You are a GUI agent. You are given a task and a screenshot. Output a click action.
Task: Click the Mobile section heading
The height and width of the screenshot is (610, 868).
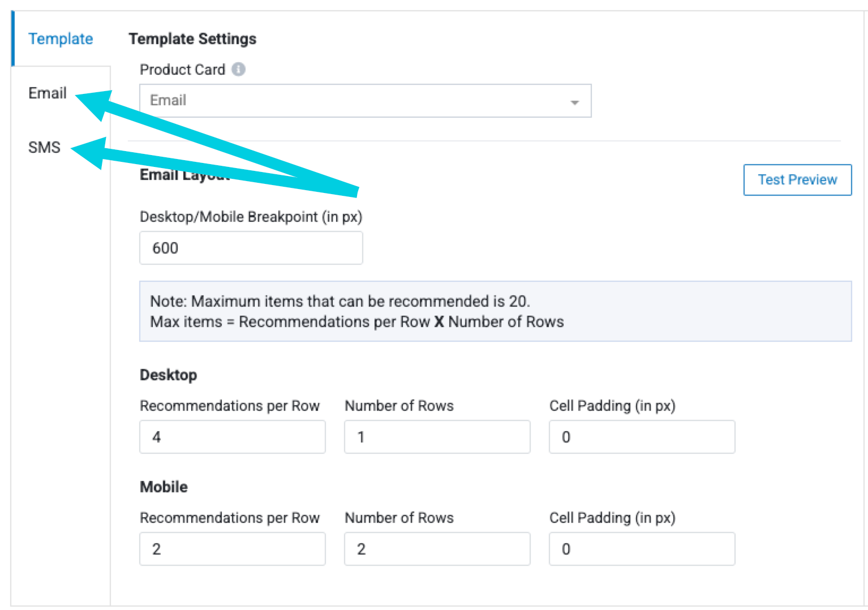pyautogui.click(x=164, y=487)
